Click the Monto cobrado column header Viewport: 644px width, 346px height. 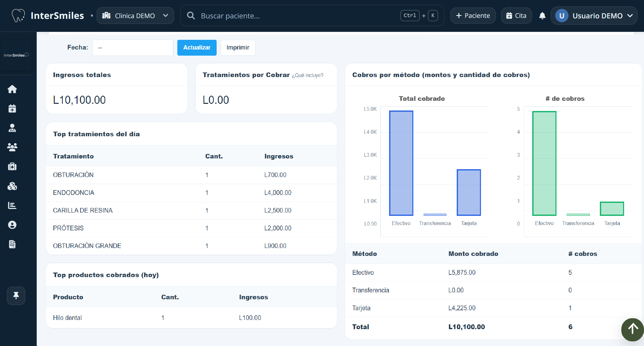[x=473, y=254]
